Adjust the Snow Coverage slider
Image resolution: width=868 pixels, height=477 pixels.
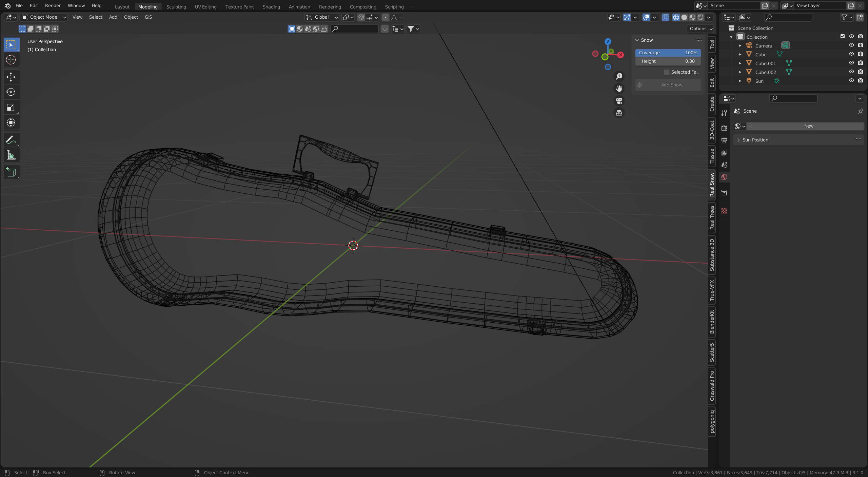668,53
